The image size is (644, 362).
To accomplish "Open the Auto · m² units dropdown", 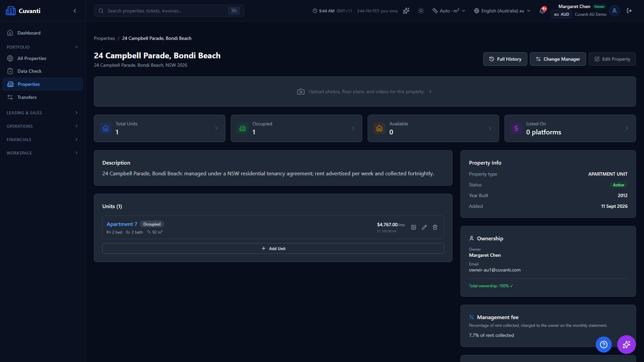I will point(449,11).
